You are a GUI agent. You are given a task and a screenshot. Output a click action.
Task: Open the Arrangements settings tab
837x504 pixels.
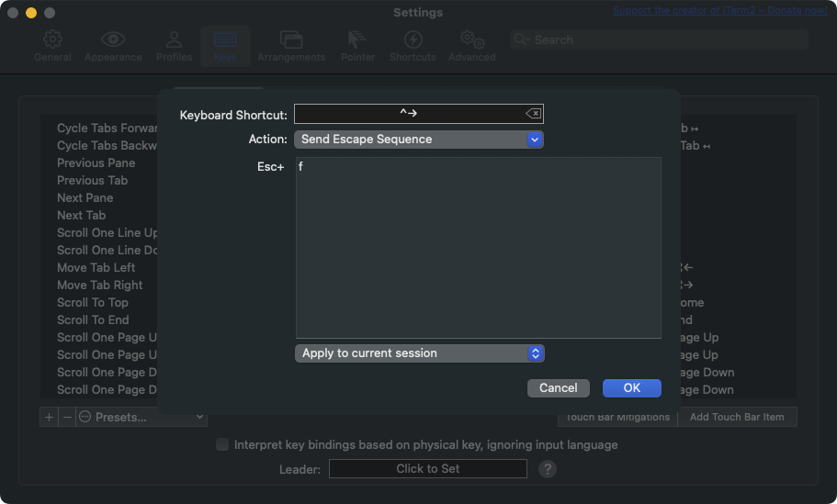point(291,47)
